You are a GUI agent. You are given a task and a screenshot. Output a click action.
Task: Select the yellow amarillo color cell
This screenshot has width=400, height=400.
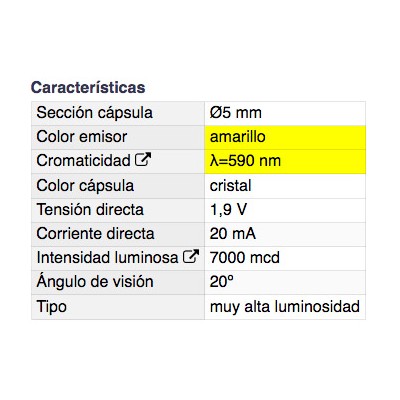[285, 137]
